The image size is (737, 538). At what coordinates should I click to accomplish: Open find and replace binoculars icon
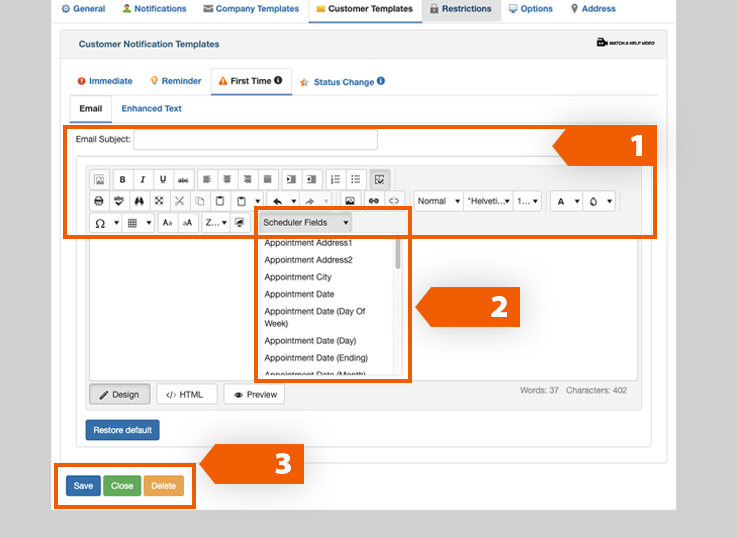(139, 201)
